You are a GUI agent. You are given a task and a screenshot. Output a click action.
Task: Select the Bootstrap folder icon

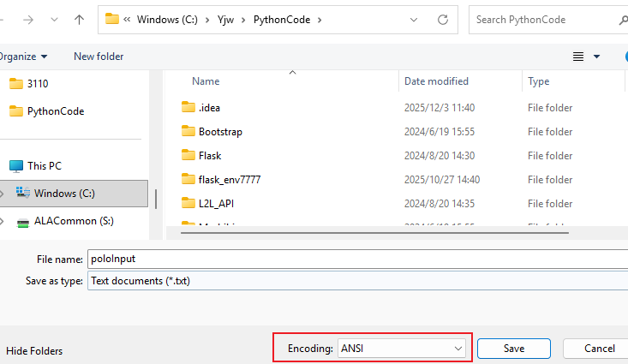188,132
